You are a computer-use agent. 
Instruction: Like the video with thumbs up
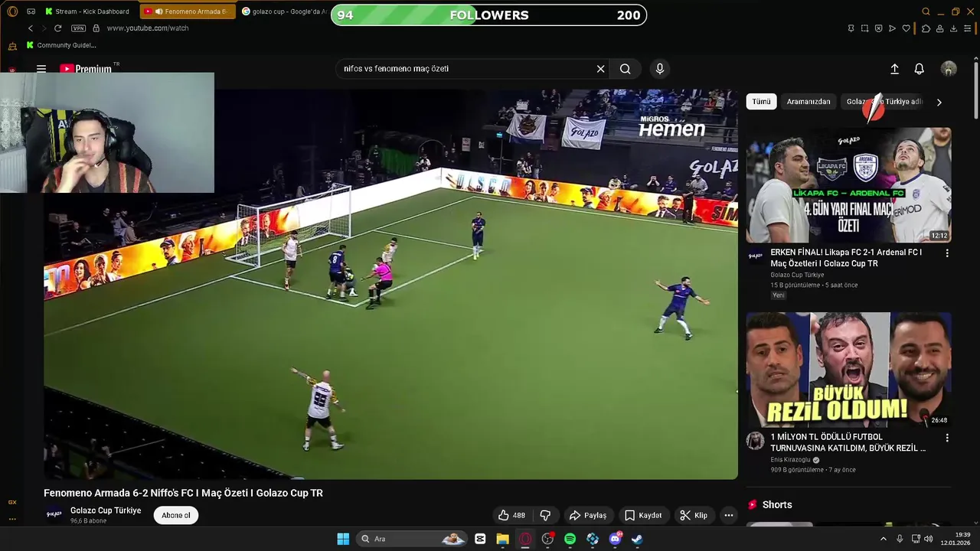tap(511, 515)
